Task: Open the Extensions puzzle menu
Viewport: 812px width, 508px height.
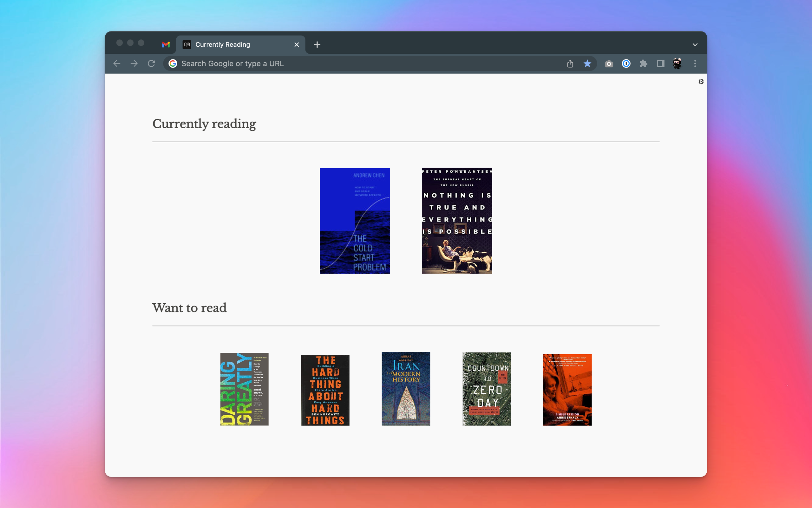Action: click(643, 63)
